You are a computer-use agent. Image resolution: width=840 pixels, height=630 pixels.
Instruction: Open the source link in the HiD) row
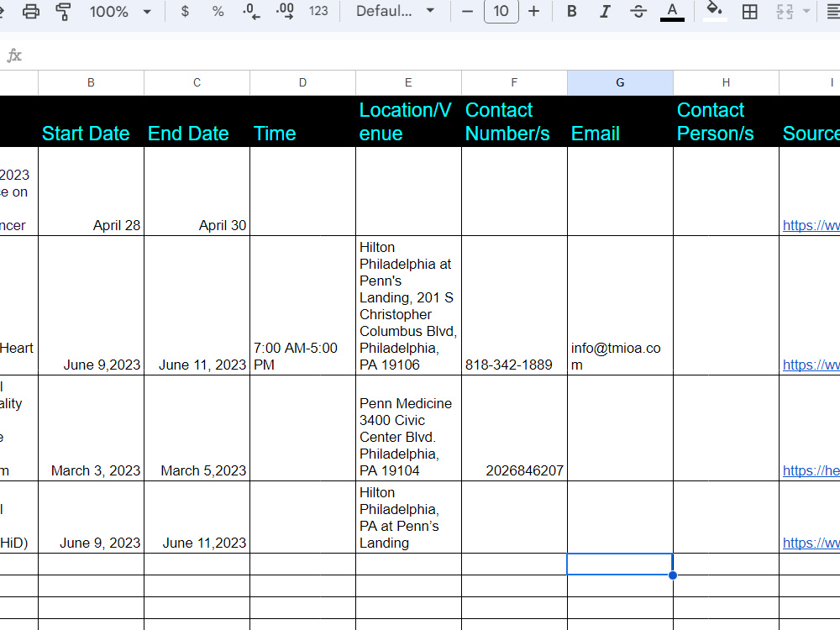811,543
